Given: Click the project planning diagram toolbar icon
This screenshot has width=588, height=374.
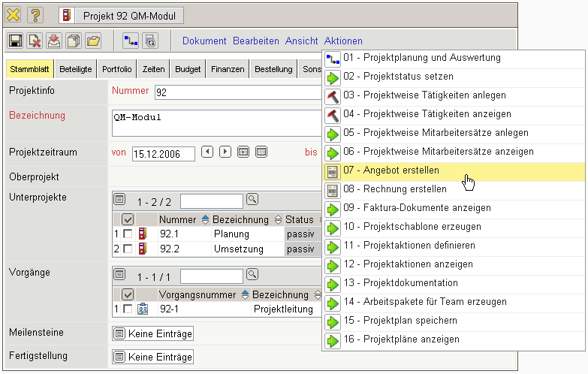Looking at the screenshot, I should 130,41.
